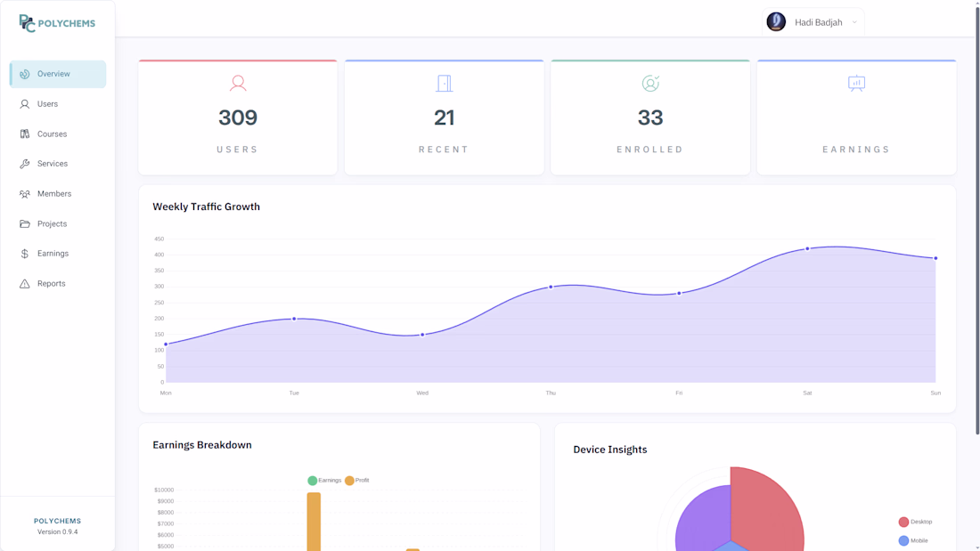Viewport: 980px width, 551px height.
Task: Click the USERS card label
Action: (x=238, y=150)
